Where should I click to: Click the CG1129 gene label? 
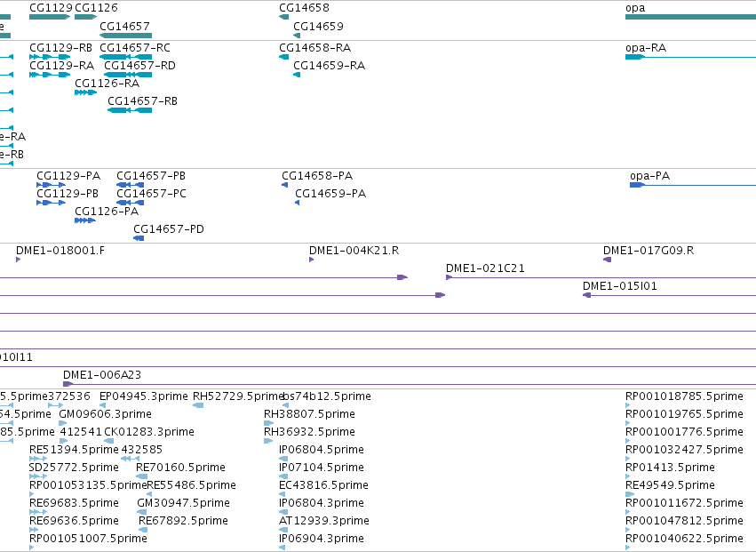[51, 8]
